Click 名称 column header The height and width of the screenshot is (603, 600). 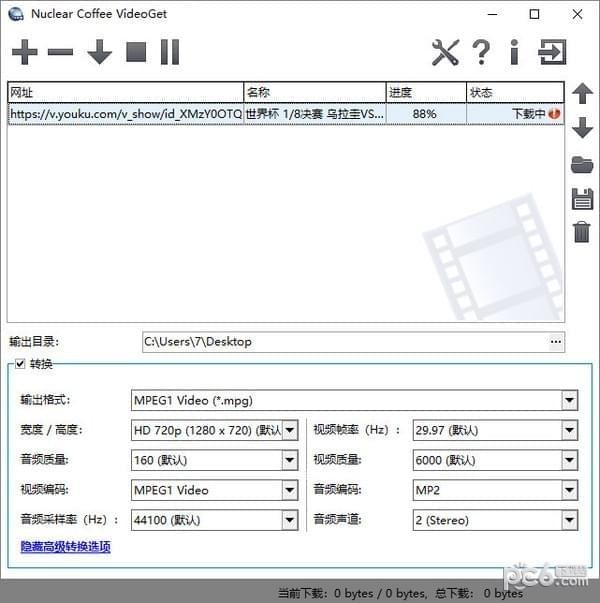click(x=315, y=92)
